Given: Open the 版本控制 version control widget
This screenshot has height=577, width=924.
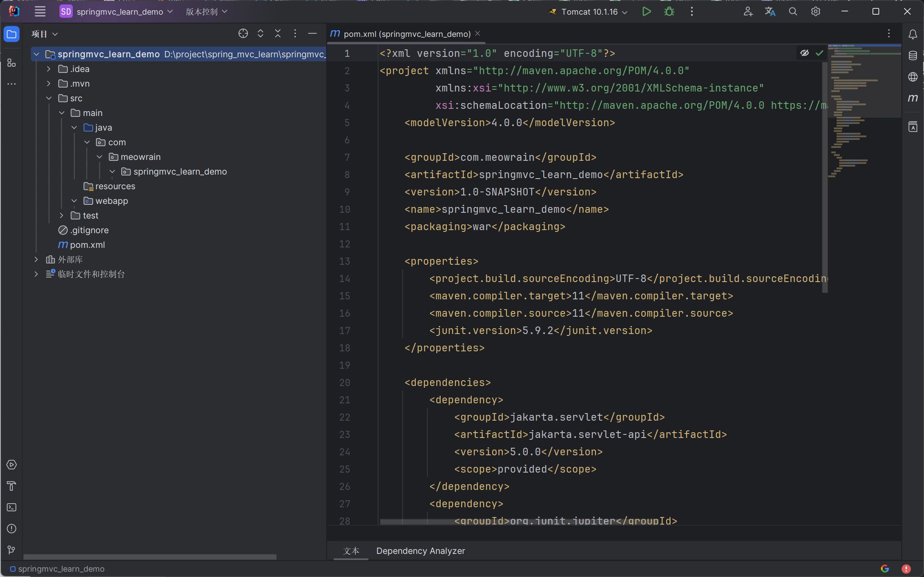Looking at the screenshot, I should 206,12.
